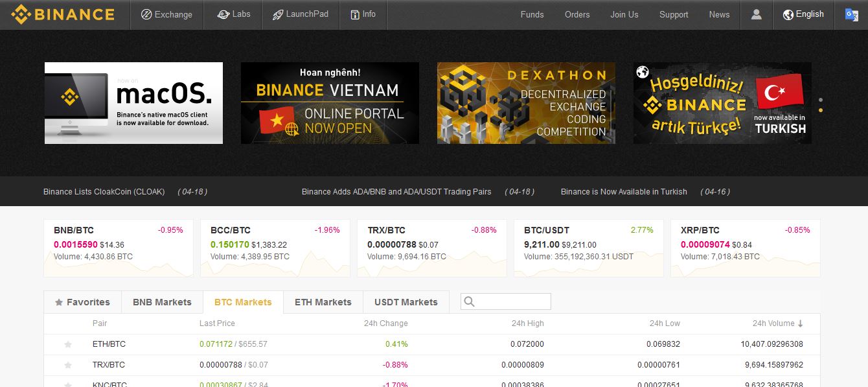
Task: Switch to the ETH Markets tab
Action: [x=323, y=302]
